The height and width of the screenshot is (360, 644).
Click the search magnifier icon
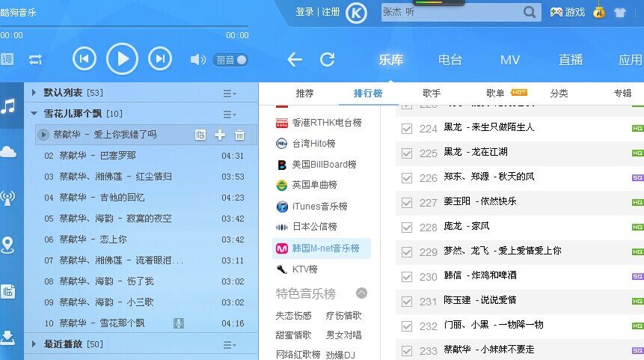(x=530, y=12)
